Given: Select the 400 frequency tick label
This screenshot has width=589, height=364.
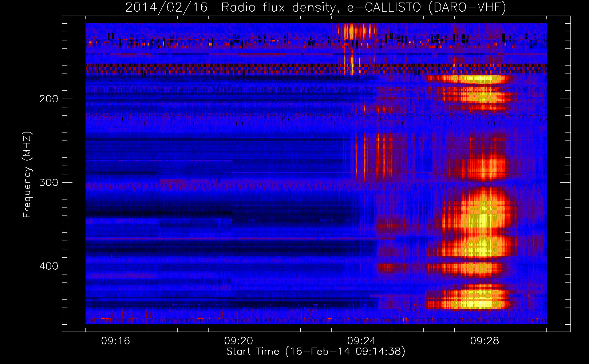Looking at the screenshot, I should 49,266.
